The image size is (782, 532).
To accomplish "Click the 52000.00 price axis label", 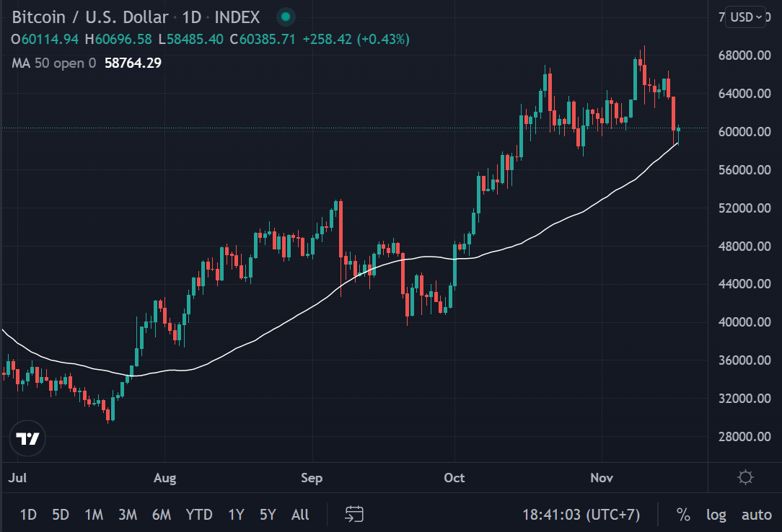I will pos(744,208).
